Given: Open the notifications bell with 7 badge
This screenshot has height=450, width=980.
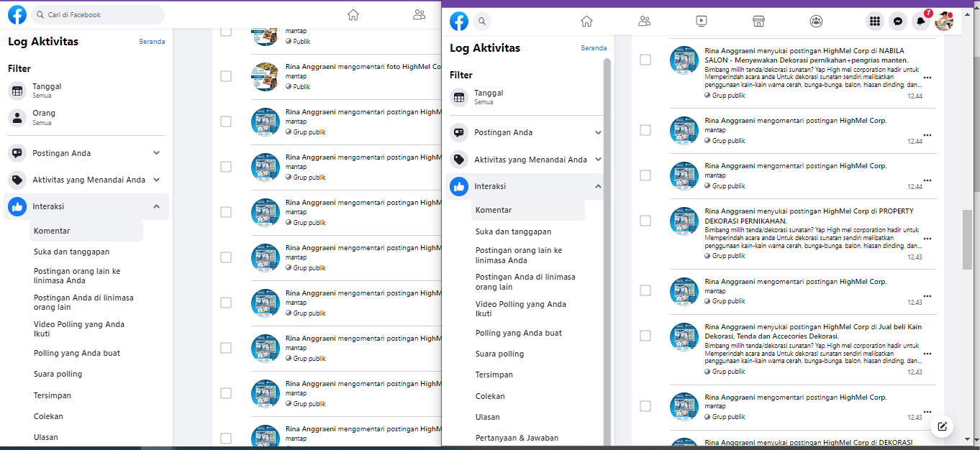Looking at the screenshot, I should [x=921, y=22].
